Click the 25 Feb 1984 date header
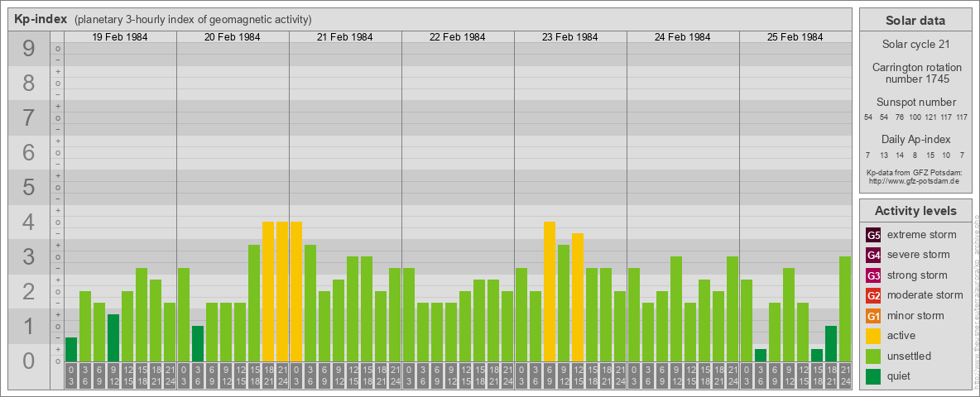Viewport: 980px width, 397px height. [x=795, y=37]
